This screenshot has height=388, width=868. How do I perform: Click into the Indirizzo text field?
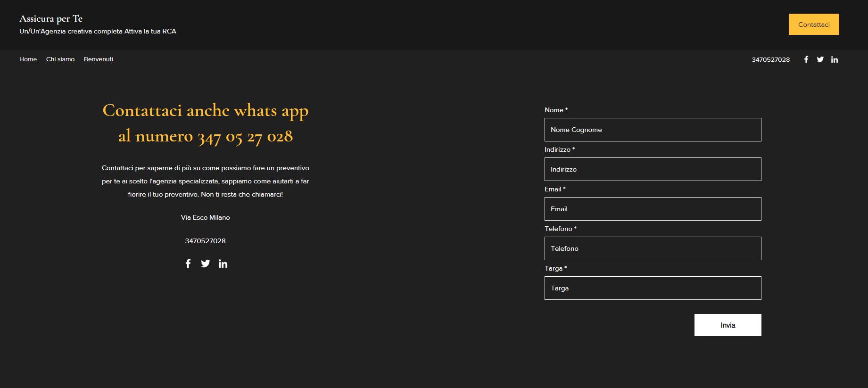(x=653, y=169)
